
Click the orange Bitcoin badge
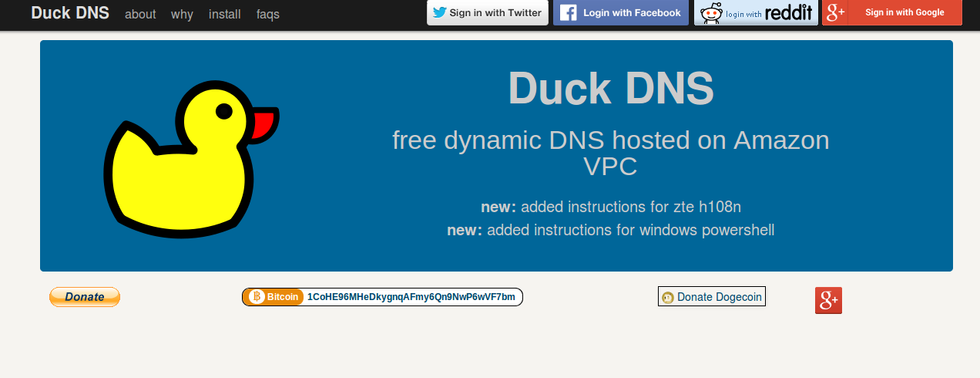[x=274, y=297]
